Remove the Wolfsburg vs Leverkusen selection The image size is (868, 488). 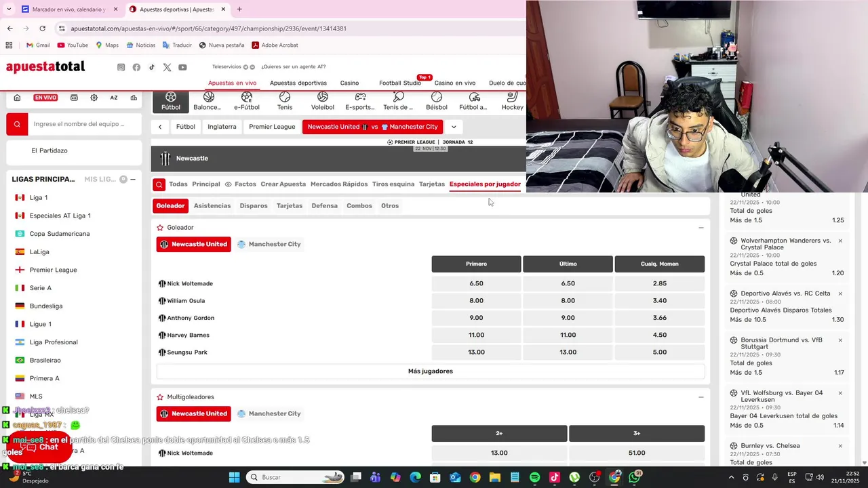(840, 393)
